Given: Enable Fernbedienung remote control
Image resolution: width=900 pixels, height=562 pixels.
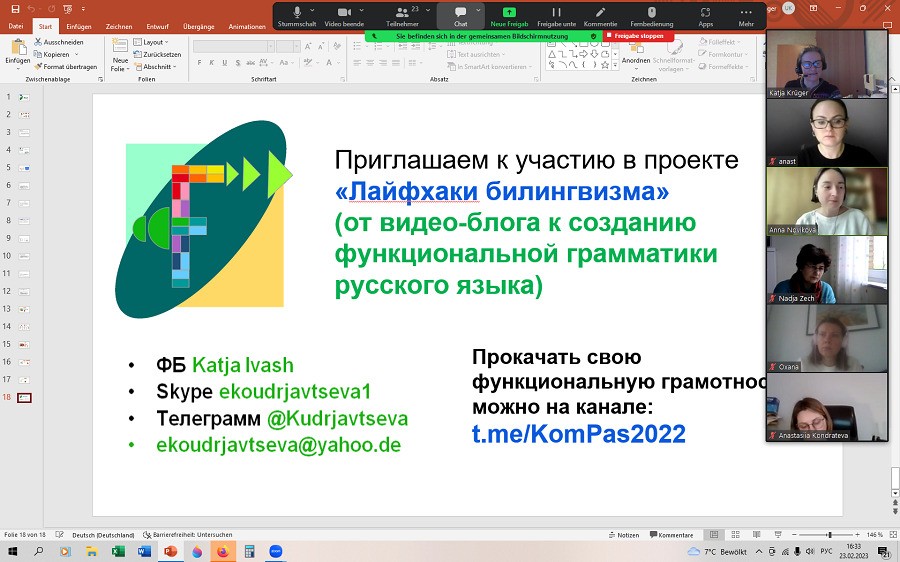Looking at the screenshot, I should [x=651, y=14].
